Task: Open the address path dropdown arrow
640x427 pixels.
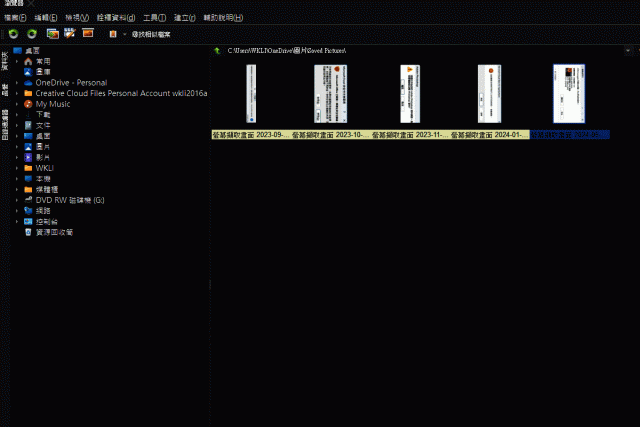Action: pos(628,51)
